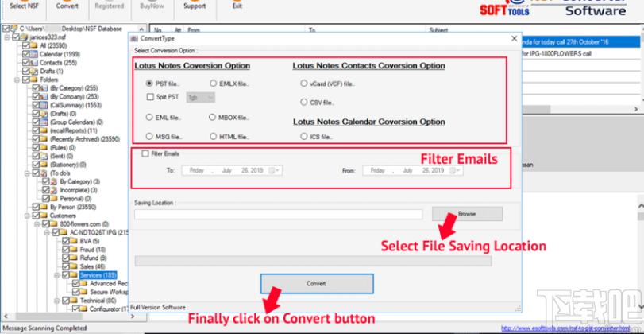Collapse the Services (189) tree node
This screenshot has width=644, height=334.
click(x=56, y=275)
